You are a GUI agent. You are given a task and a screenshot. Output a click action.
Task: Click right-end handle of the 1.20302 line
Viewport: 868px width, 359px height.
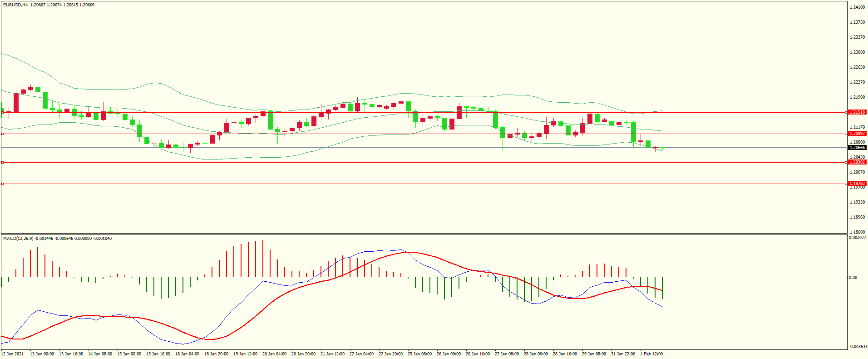[x=846, y=162]
